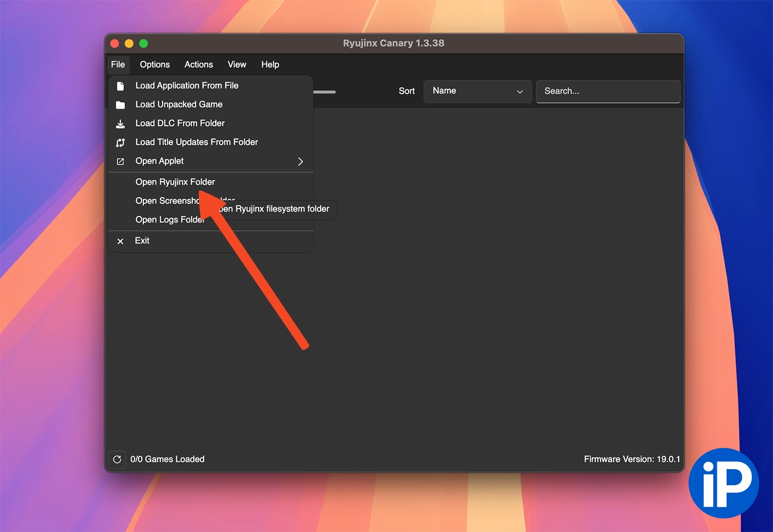Select Open Applet menu entry
The image size is (773, 532).
point(211,161)
